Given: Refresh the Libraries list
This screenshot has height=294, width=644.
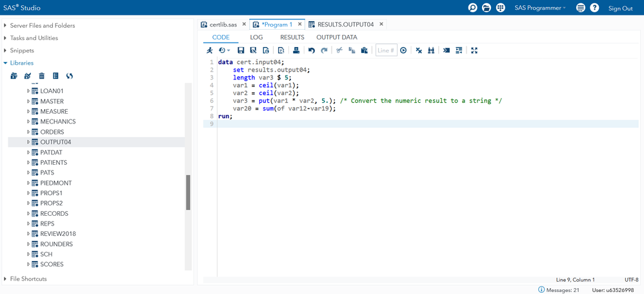Looking at the screenshot, I should [70, 76].
